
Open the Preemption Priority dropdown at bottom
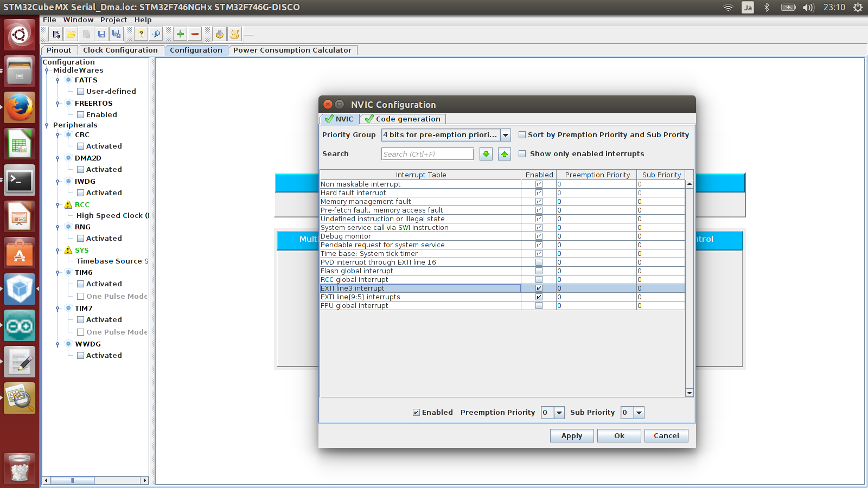point(559,413)
